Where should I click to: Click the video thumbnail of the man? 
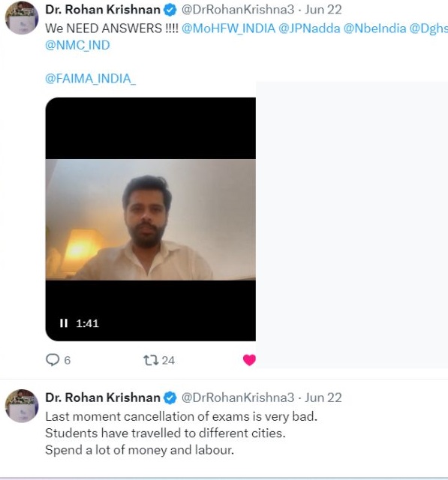tap(151, 219)
